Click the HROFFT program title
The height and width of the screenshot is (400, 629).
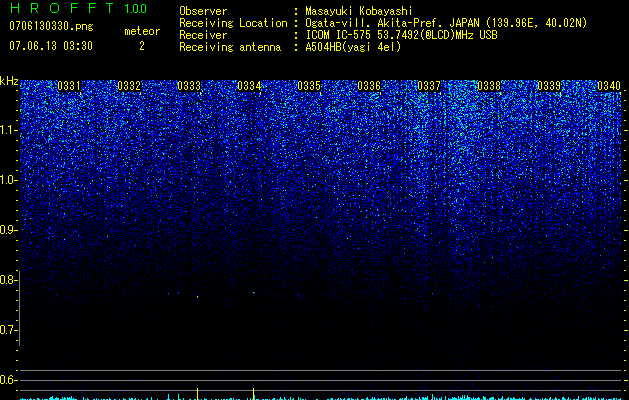(x=62, y=8)
